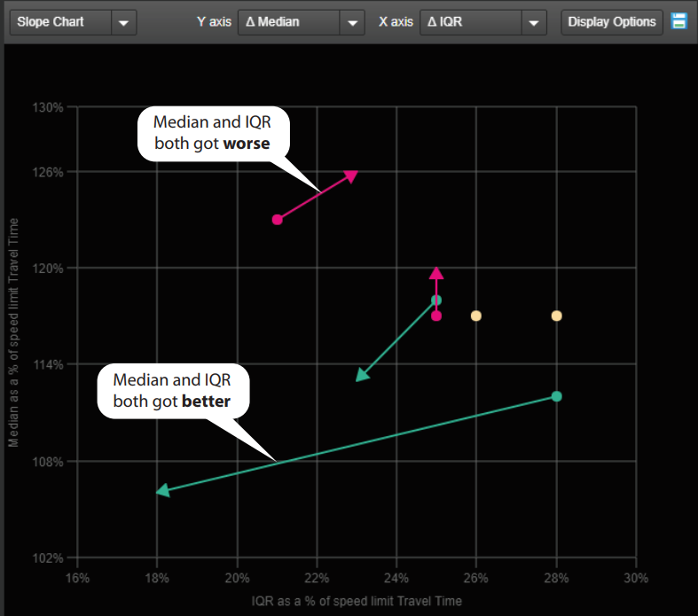Click the 'both got worse' callout bubble

[x=211, y=132]
